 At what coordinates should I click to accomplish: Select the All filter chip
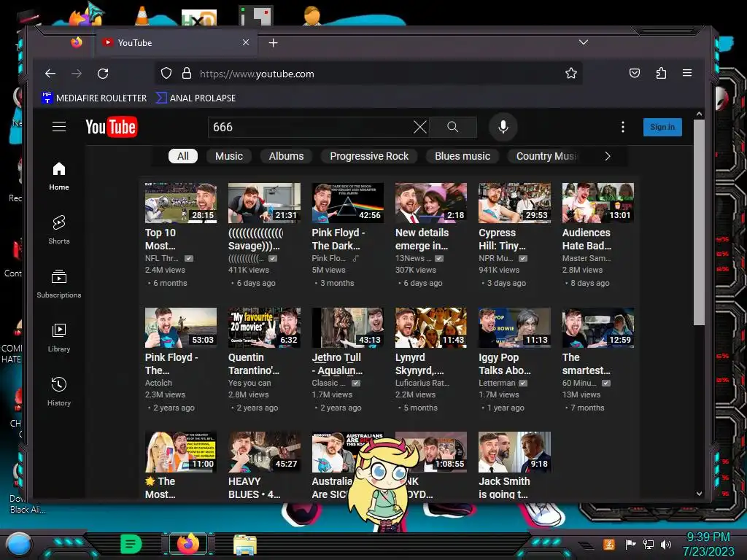tap(183, 156)
